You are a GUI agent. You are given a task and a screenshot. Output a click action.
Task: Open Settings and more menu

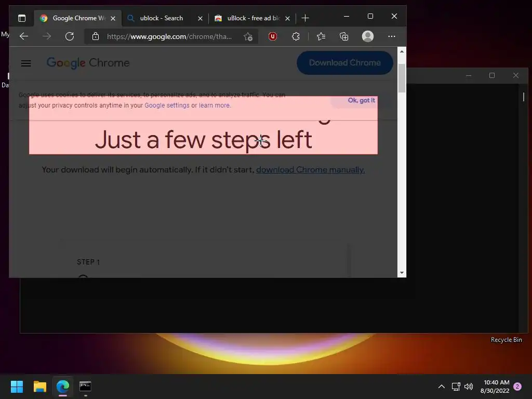click(x=392, y=36)
